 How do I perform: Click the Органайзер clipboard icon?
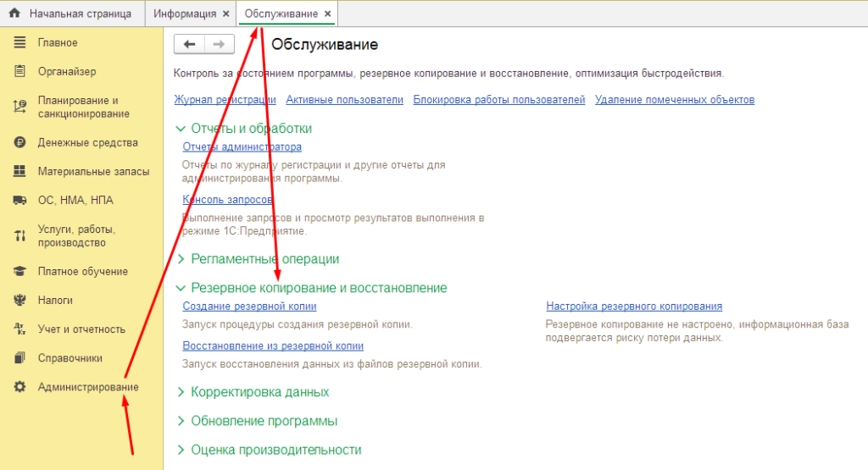(19, 71)
